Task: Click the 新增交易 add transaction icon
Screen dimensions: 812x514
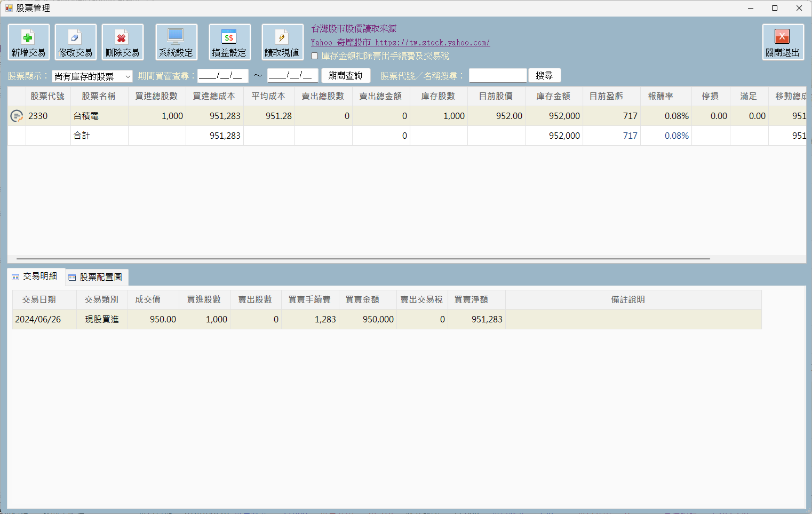Action: (x=29, y=42)
